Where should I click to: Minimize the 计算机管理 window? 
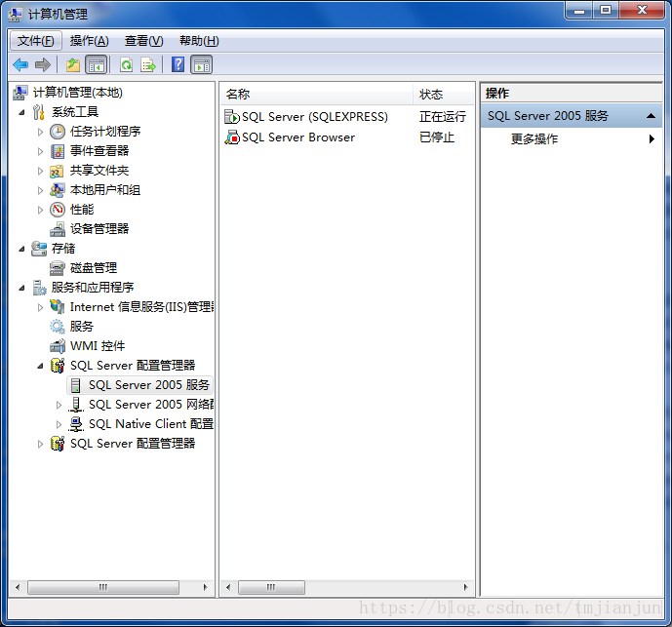(579, 10)
